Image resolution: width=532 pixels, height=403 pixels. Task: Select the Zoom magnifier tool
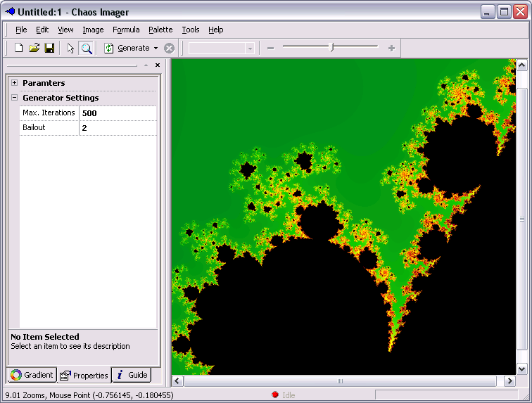(x=86, y=48)
